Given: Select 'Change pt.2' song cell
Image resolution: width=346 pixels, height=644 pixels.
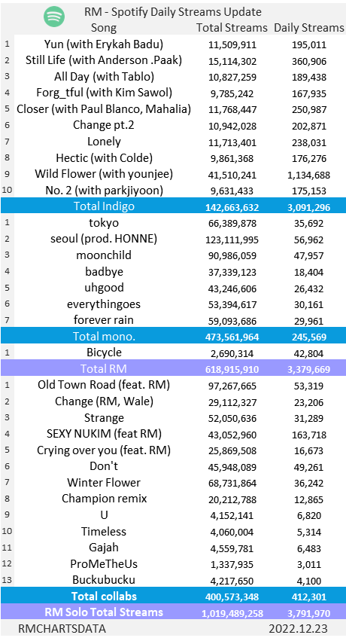Looking at the screenshot, I should point(104,125).
